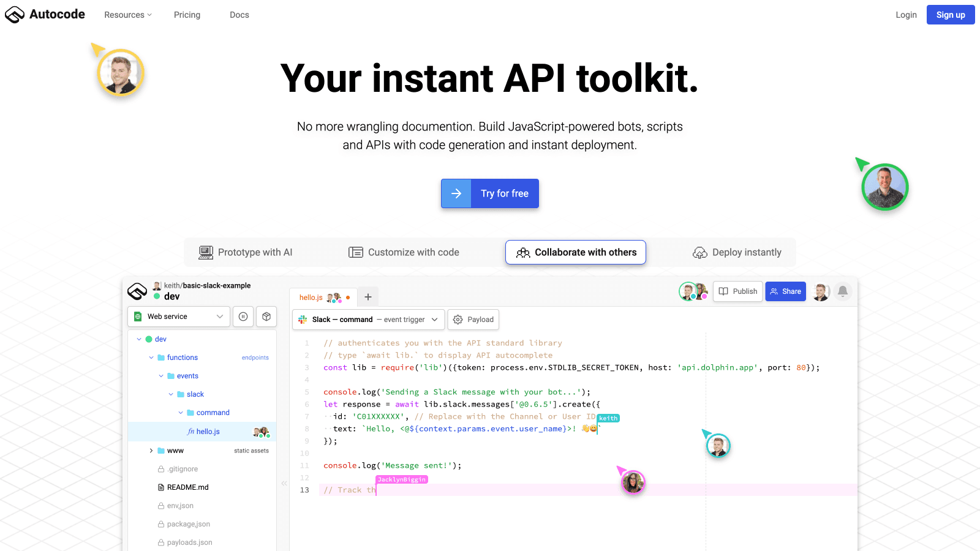This screenshot has width=980, height=551.
Task: Click the pause icon button beside Web service
Action: [x=243, y=317]
